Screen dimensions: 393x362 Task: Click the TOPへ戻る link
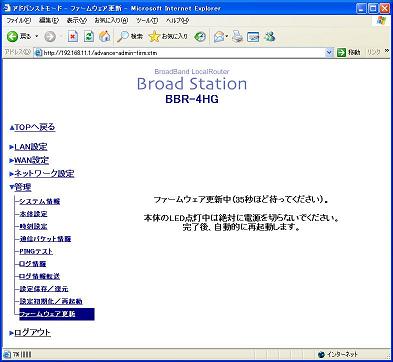point(32,127)
